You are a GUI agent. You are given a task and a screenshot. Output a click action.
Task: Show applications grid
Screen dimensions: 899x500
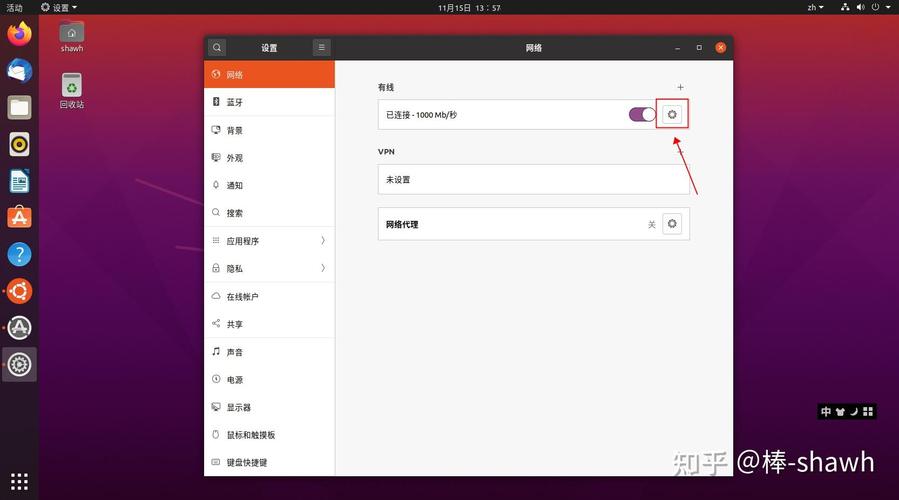[19, 481]
